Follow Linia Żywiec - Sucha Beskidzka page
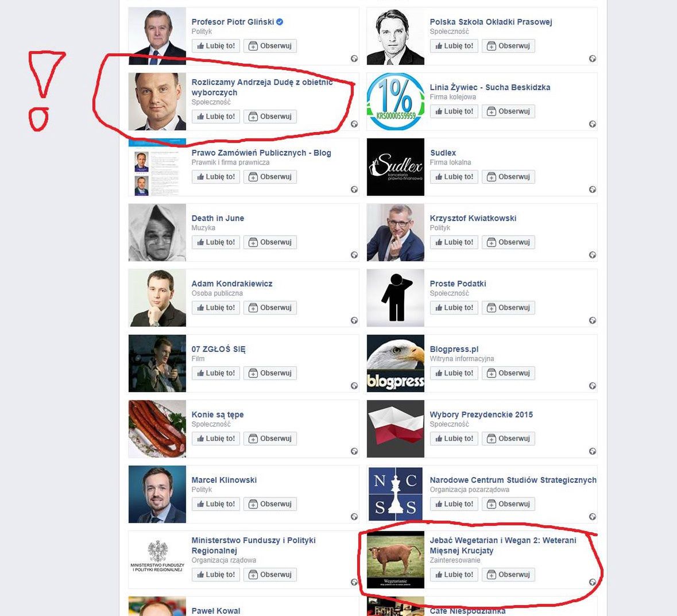677x616 pixels. tap(509, 111)
